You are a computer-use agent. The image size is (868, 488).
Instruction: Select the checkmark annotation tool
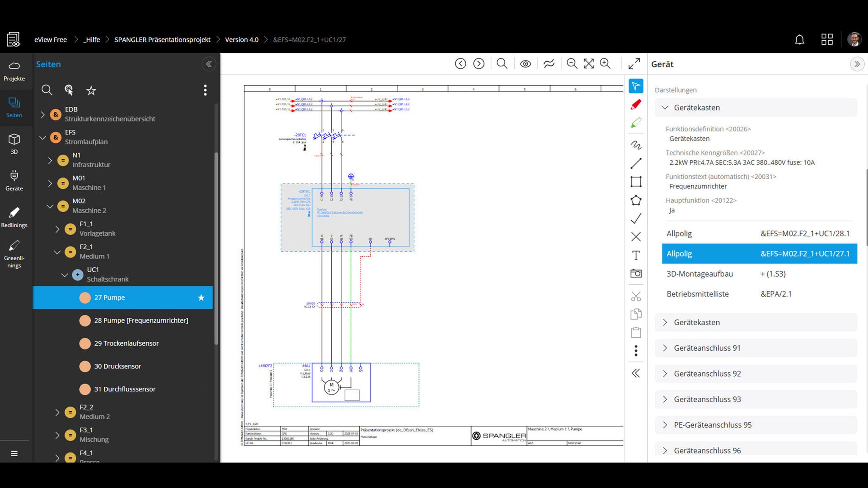click(636, 218)
